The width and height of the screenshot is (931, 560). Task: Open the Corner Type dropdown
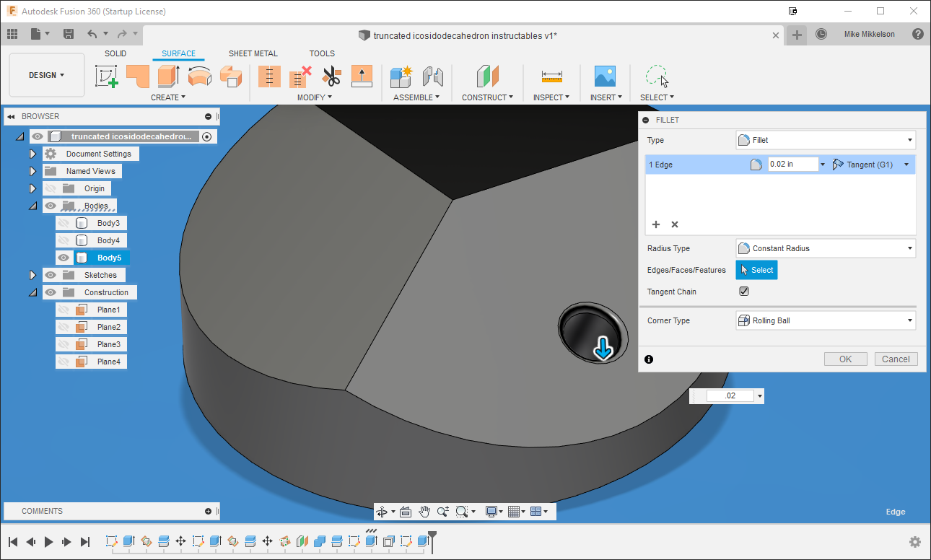point(826,320)
